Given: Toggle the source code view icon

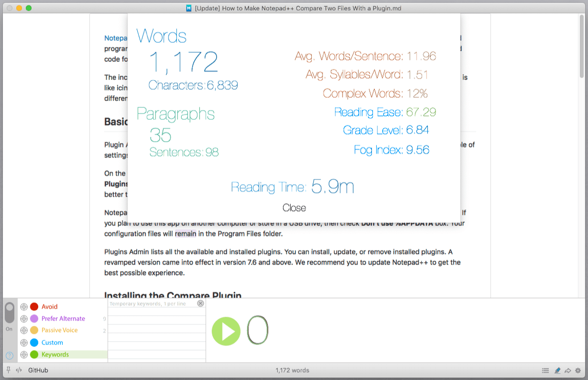Looking at the screenshot, I should 19,370.
